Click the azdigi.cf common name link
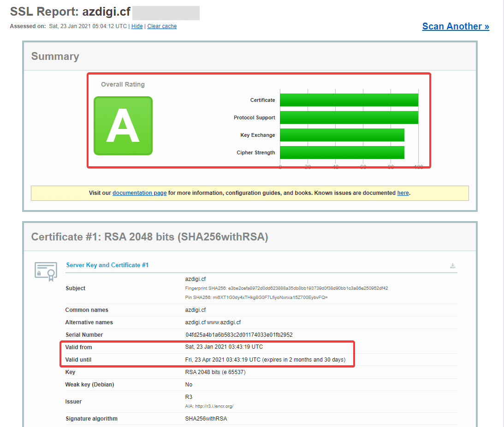 point(195,310)
